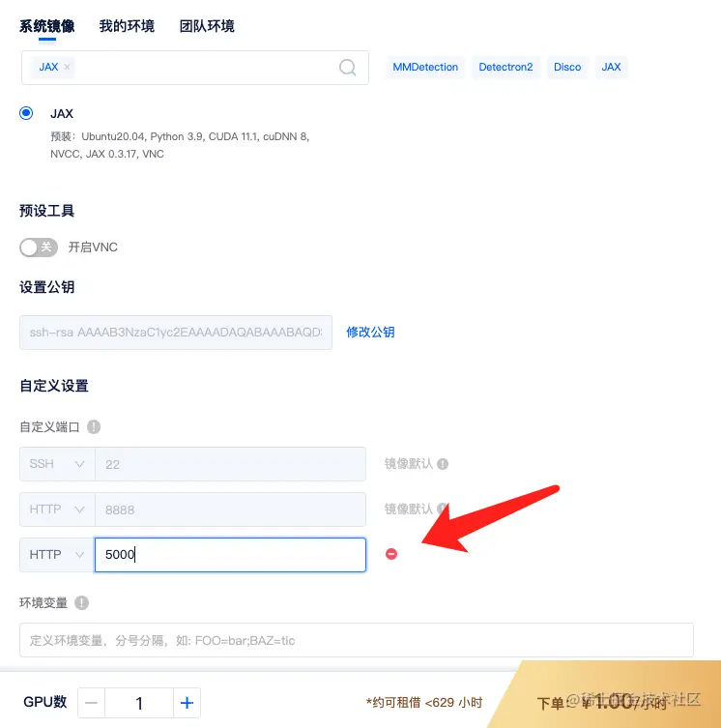Click info icon beside SSH image default

443,464
